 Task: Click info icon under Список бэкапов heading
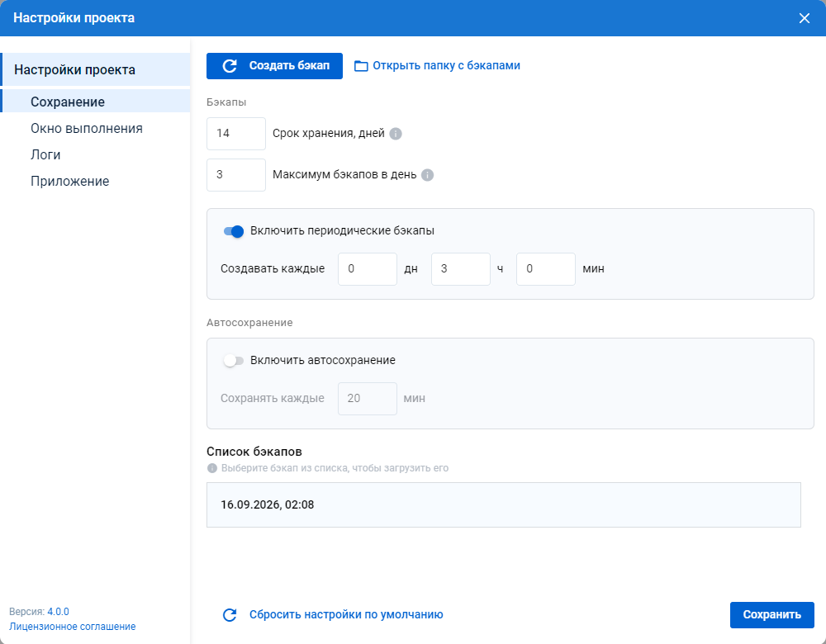coord(212,468)
